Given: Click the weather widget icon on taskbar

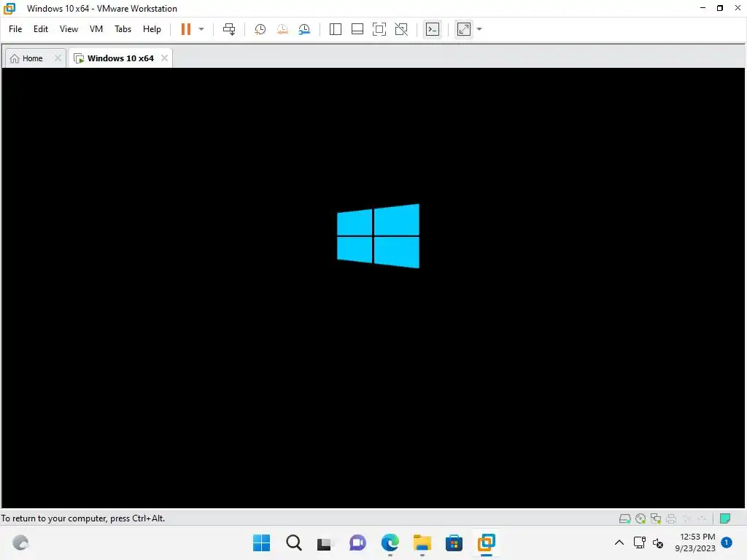Looking at the screenshot, I should pyautogui.click(x=20, y=542).
